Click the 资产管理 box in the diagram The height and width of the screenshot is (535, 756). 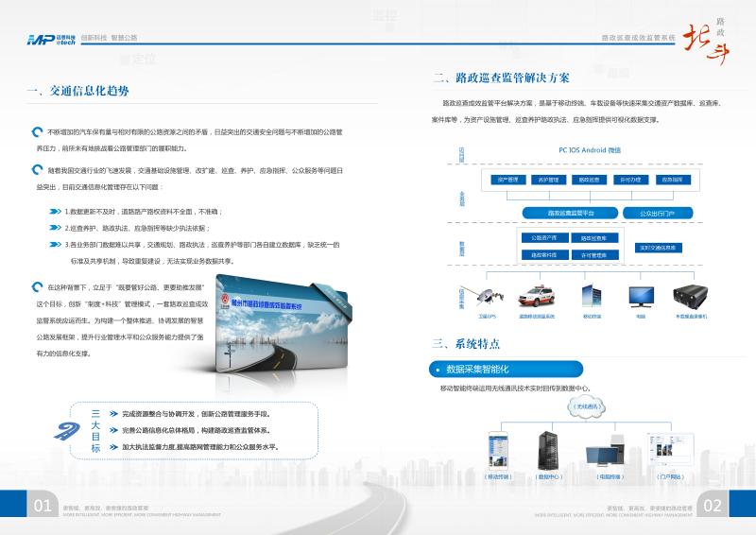coord(507,179)
